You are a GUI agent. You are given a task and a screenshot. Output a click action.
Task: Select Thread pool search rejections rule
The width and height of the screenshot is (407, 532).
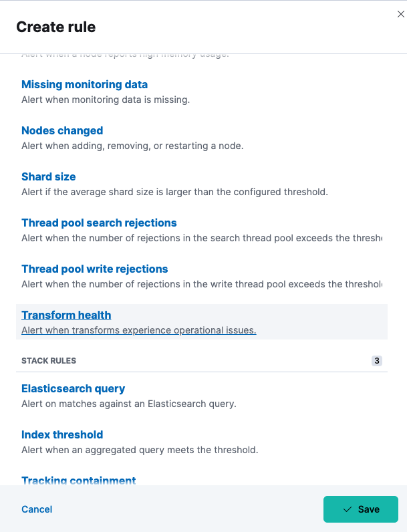click(x=99, y=223)
